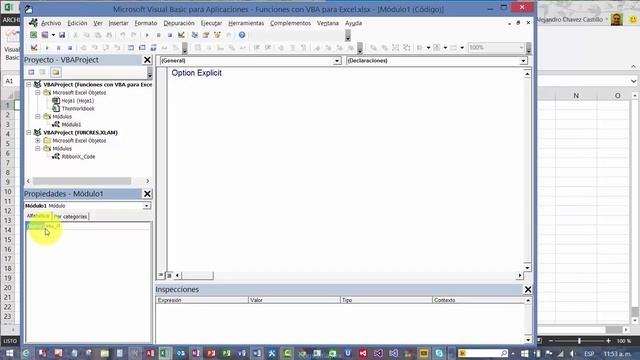Click the blue Help question mark icon

(242, 35)
